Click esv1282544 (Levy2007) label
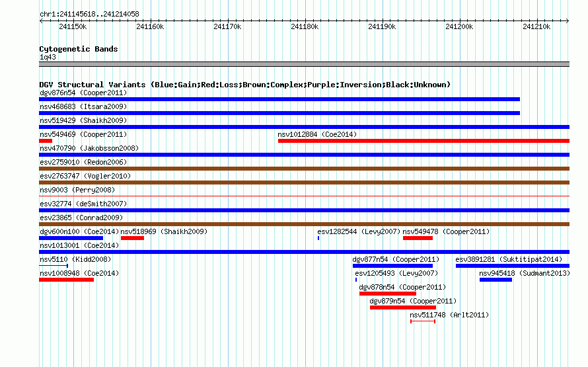The image size is (588, 367). (x=359, y=231)
